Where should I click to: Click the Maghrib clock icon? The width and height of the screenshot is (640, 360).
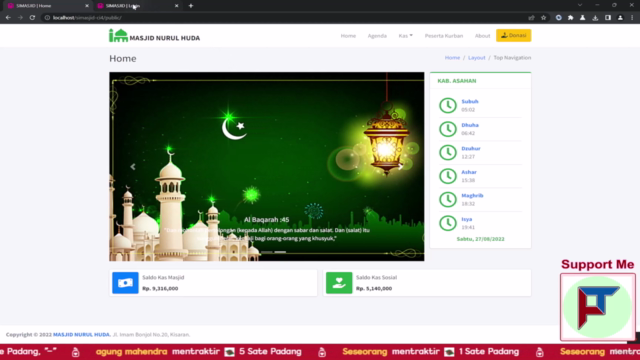click(x=448, y=200)
